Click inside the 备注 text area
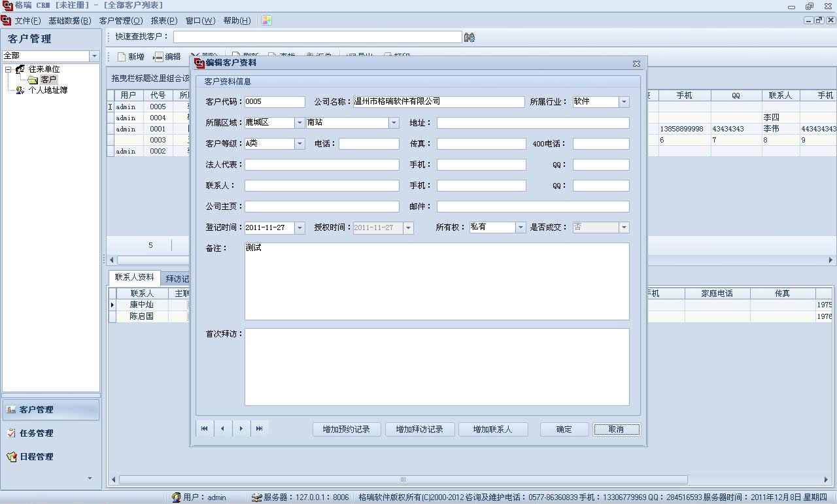This screenshot has width=837, height=504. [436, 281]
